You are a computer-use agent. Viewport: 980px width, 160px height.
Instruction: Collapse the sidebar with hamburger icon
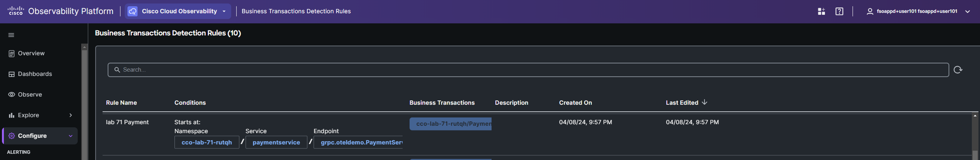click(x=11, y=35)
